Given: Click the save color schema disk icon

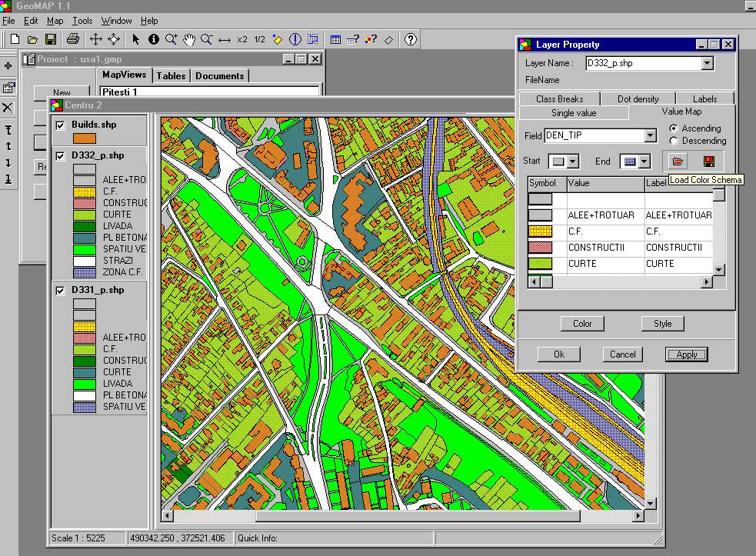Looking at the screenshot, I should click(x=708, y=161).
